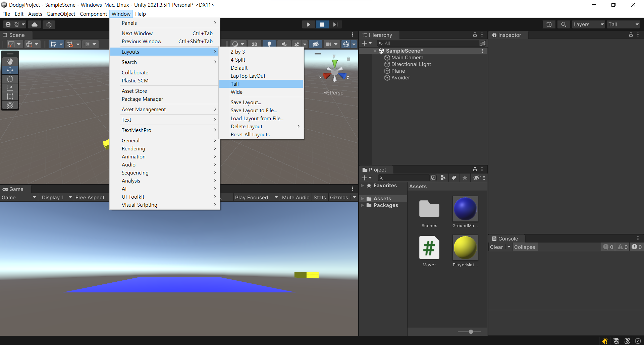Open version control icon in toolbar
The height and width of the screenshot is (345, 644).
(x=49, y=24)
